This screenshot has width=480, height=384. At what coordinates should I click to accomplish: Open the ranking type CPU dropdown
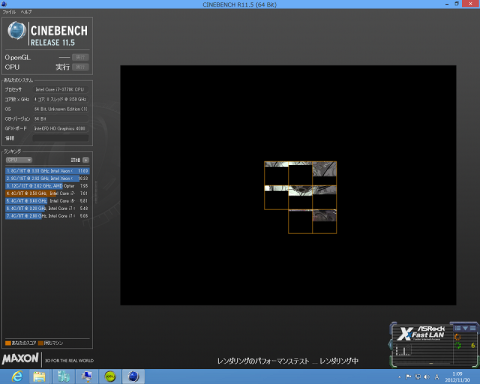coord(19,160)
